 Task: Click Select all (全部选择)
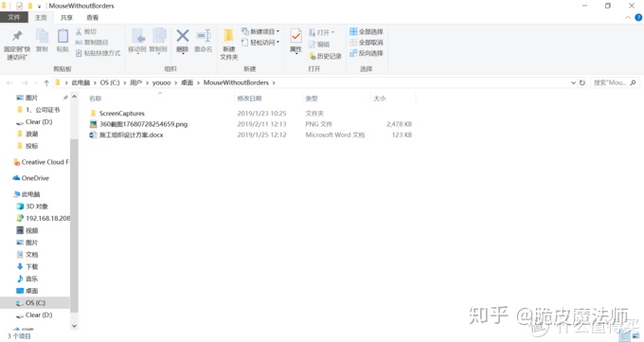point(367,31)
